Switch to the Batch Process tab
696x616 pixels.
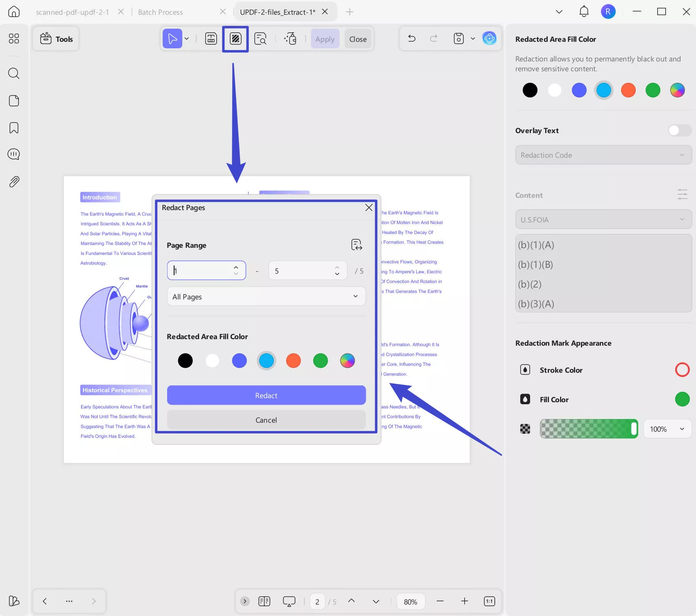(x=161, y=12)
